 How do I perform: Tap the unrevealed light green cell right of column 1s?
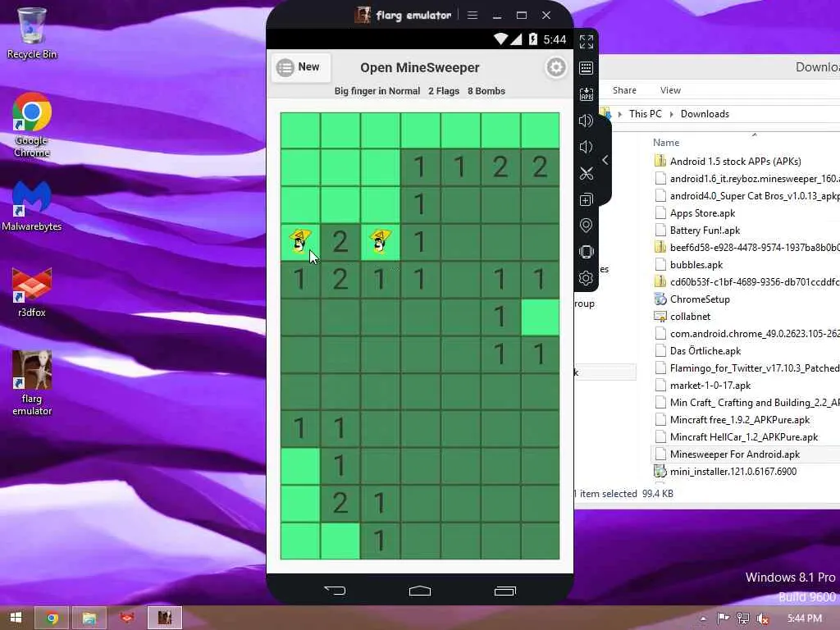pos(541,317)
